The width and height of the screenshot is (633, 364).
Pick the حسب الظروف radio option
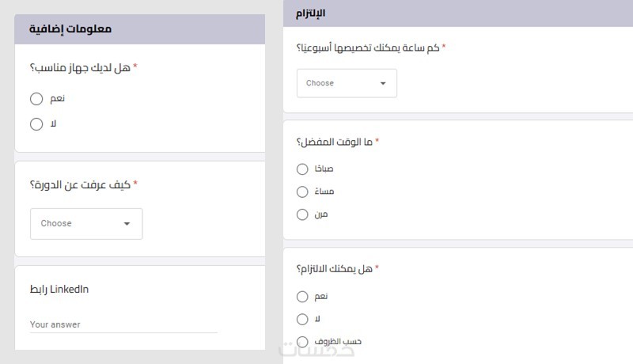click(x=301, y=341)
